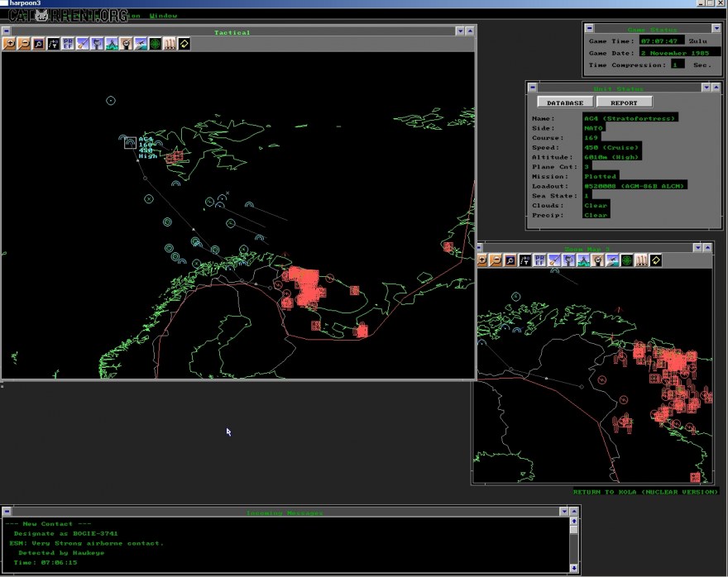The image size is (728, 577).
Task: Click up arrow on Unit Status title bar
Action: [716, 87]
